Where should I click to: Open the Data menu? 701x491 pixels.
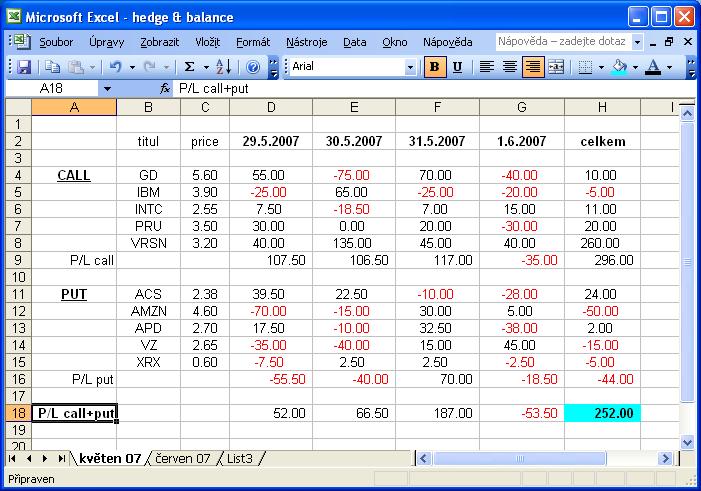355,42
